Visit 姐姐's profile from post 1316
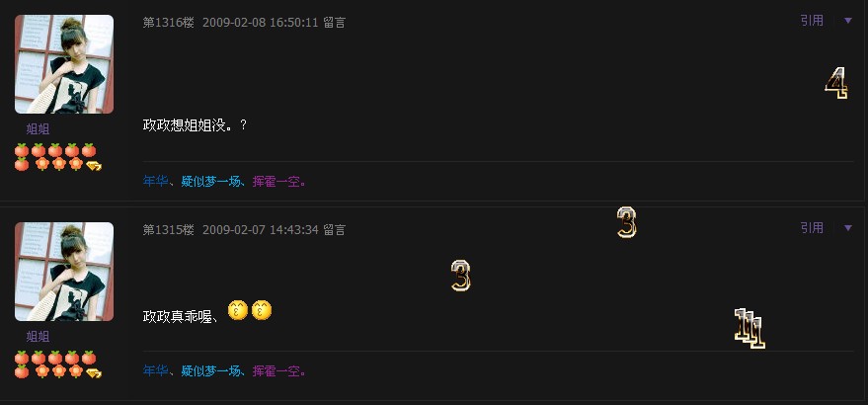 click(39, 129)
